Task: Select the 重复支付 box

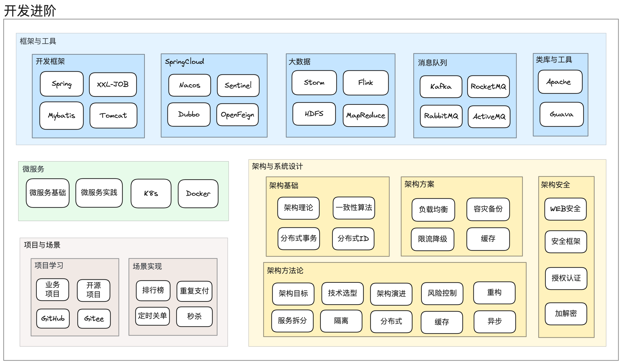Action: coord(194,291)
